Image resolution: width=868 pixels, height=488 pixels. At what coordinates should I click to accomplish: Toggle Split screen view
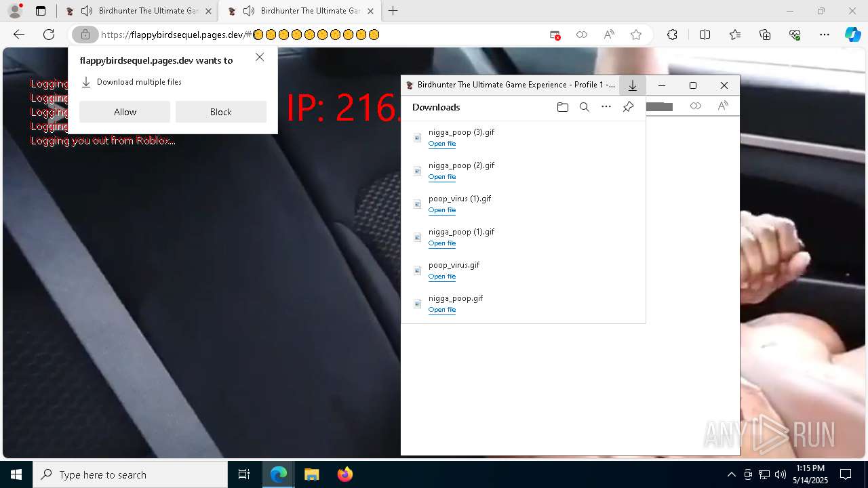[705, 35]
